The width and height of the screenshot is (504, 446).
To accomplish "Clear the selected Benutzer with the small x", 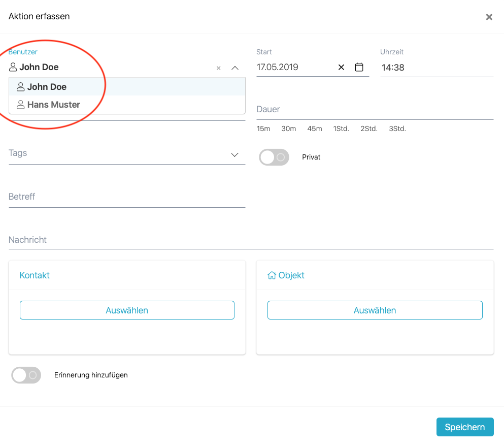I will pos(219,68).
